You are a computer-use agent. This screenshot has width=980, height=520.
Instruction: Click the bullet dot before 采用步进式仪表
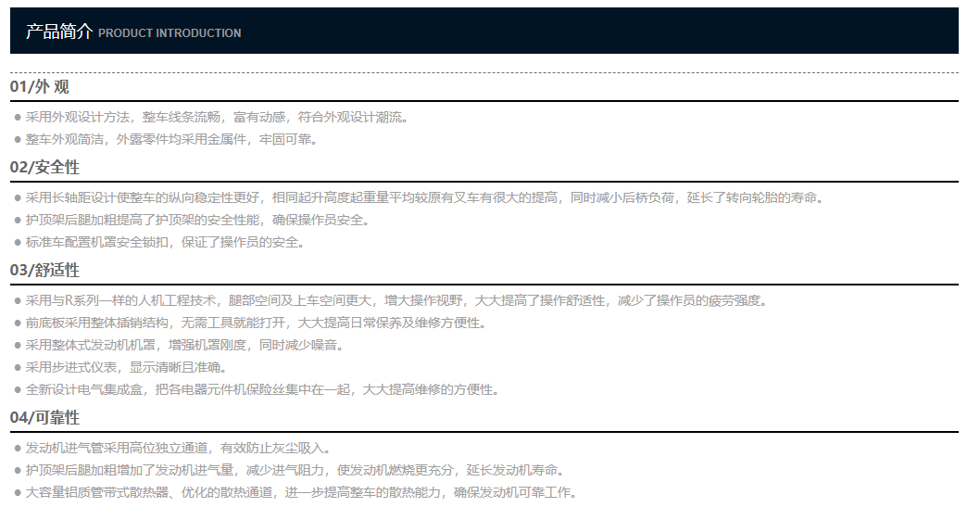click(18, 368)
